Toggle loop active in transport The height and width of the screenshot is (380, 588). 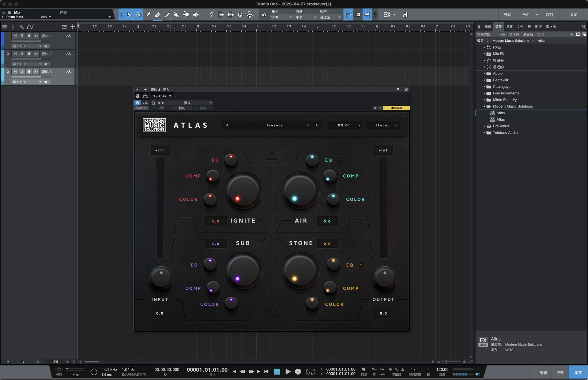pyautogui.click(x=310, y=371)
